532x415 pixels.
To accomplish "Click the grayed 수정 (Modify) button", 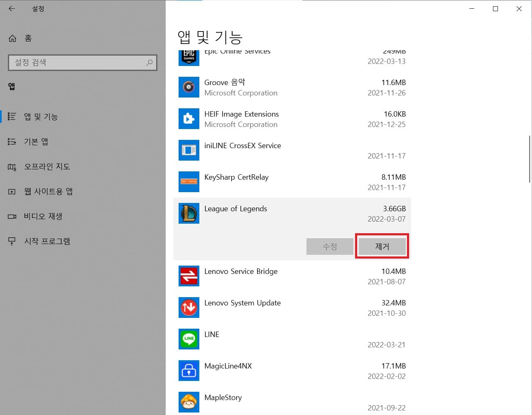I will pyautogui.click(x=330, y=247).
